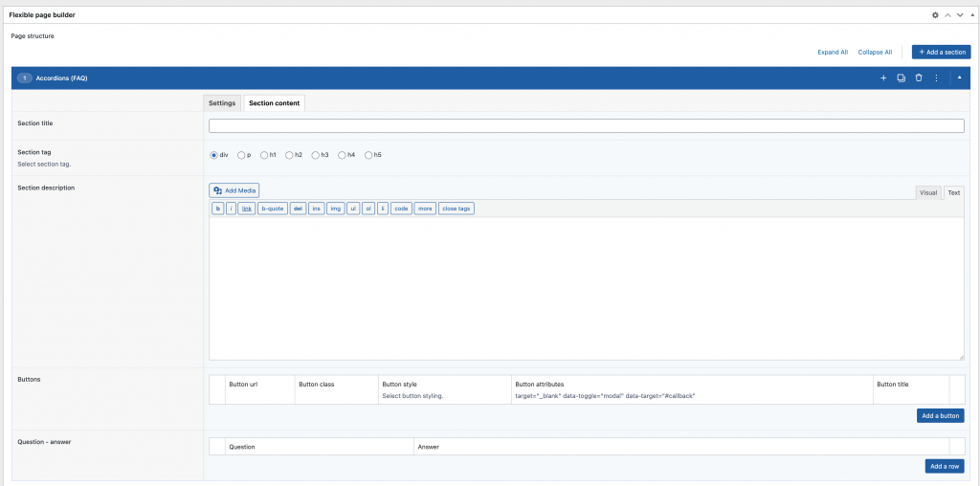Open the Flexible page builder gear settings
980x486 pixels.
[935, 15]
